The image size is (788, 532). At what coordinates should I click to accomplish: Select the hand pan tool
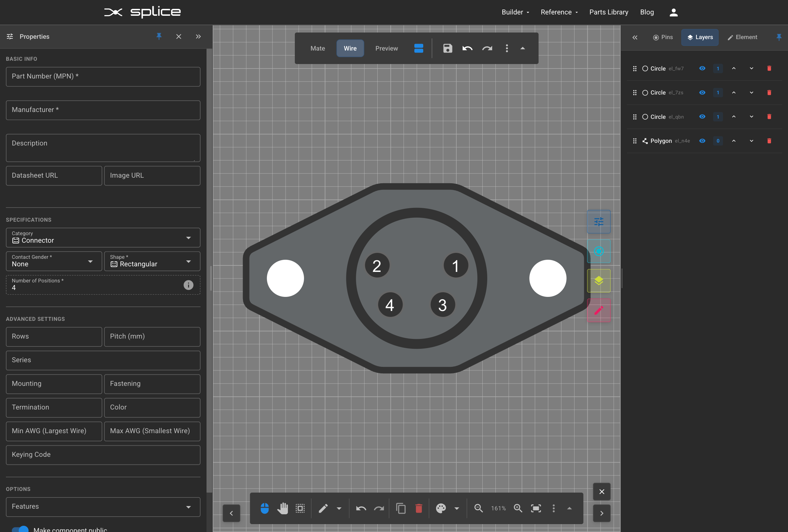click(x=282, y=508)
